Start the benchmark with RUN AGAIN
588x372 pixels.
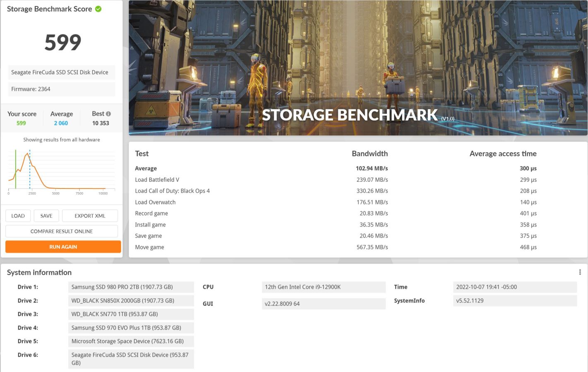[x=63, y=247]
